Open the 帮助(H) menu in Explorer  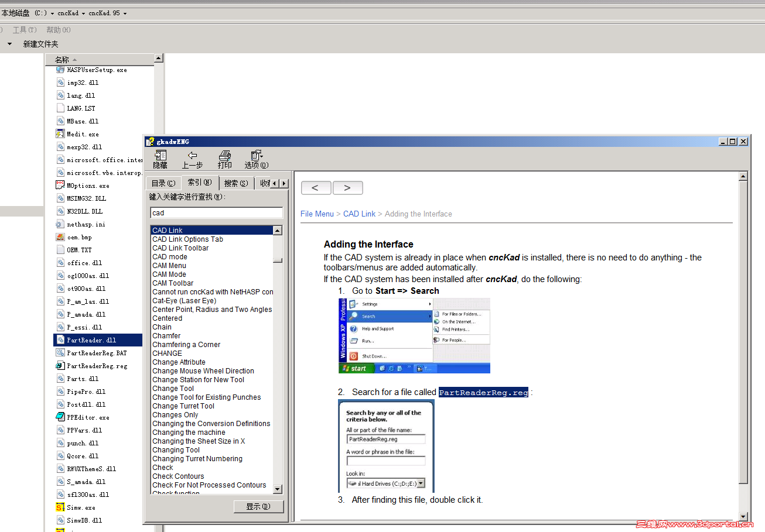click(58, 30)
